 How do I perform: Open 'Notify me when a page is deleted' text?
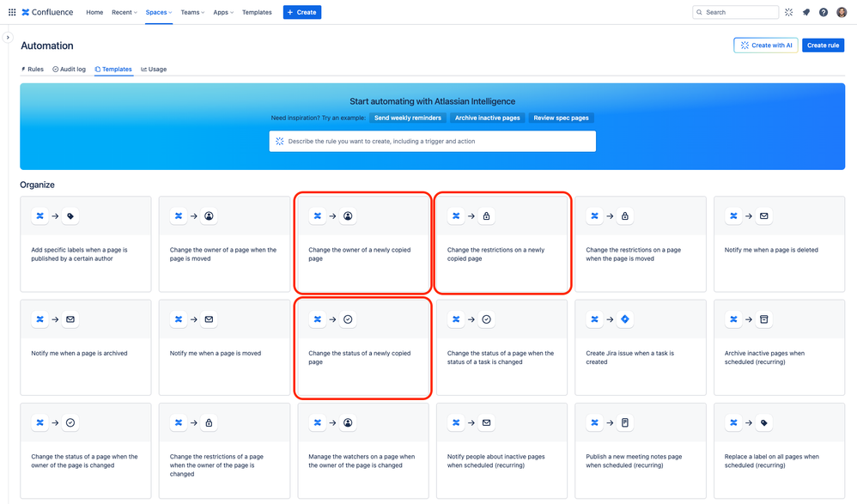click(771, 250)
